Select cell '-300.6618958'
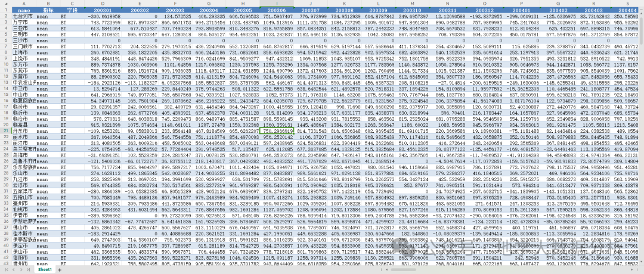 coord(103,15)
